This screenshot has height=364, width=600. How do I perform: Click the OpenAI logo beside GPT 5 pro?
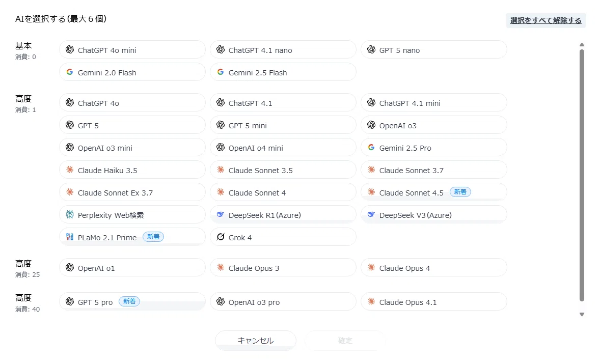coord(70,302)
